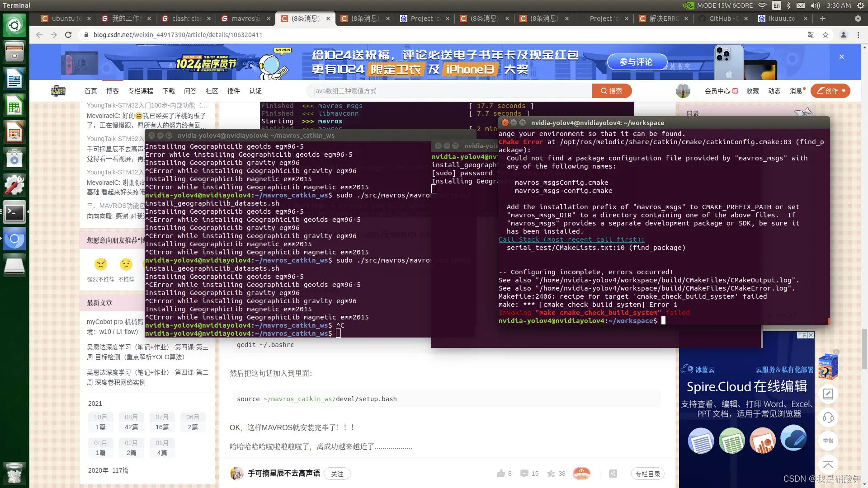Switch to the GitHub tab

pos(722,19)
